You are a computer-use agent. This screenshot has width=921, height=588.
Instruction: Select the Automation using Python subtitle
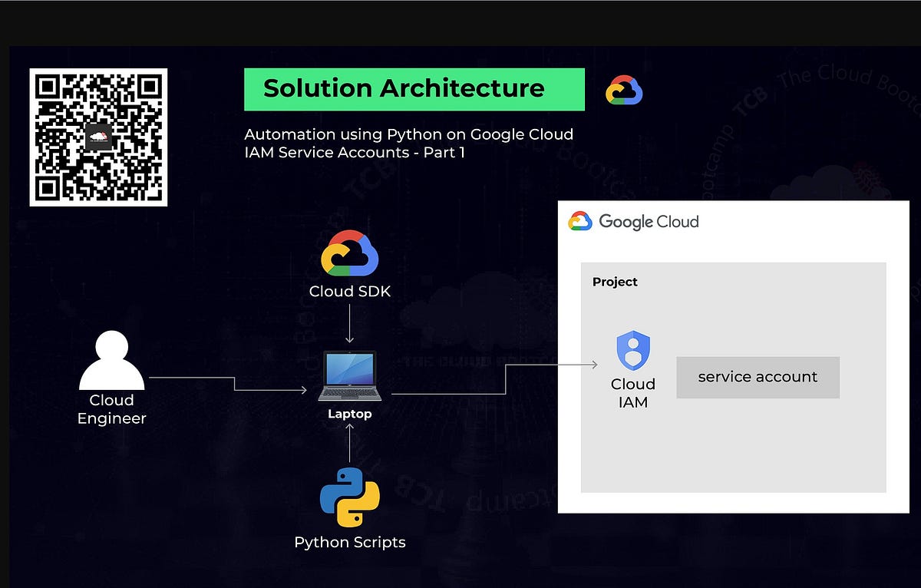click(408, 143)
